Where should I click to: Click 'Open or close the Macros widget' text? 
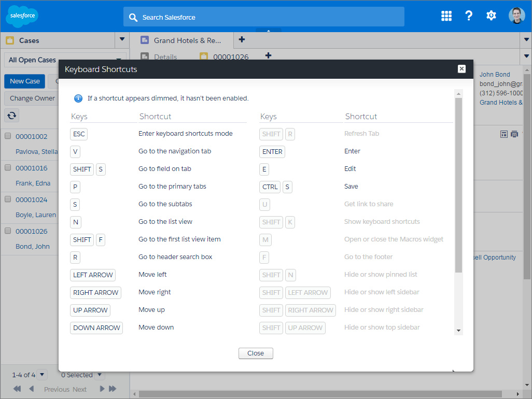click(x=394, y=239)
